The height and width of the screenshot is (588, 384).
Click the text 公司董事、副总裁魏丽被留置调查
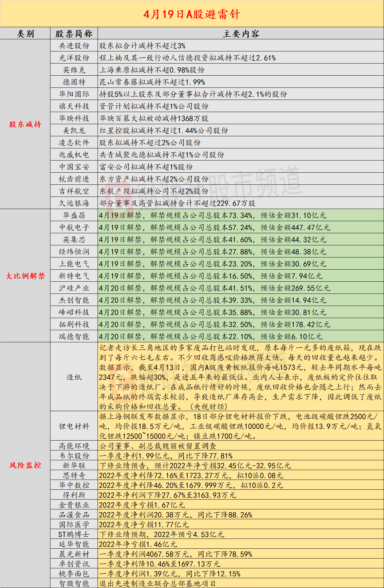158,446
